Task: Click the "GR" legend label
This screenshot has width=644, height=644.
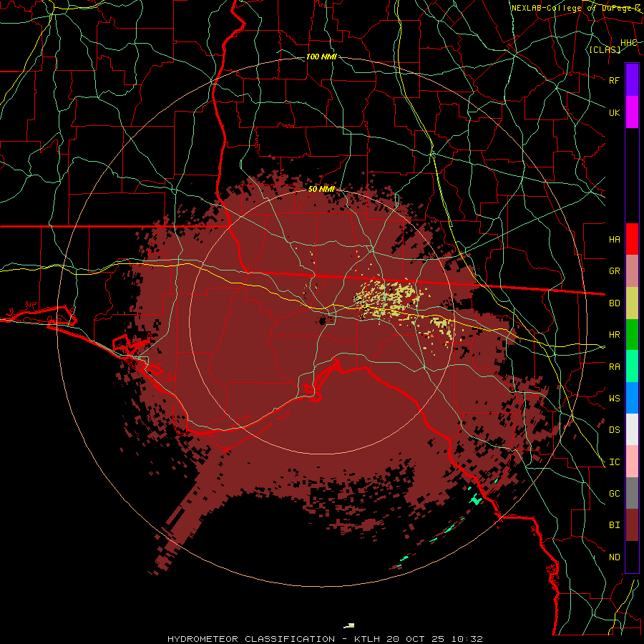Action: [615, 271]
